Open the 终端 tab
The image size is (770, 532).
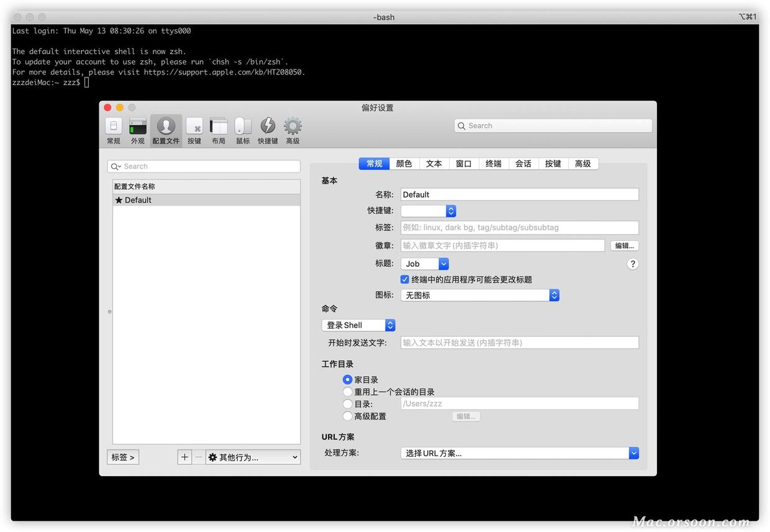(x=493, y=163)
